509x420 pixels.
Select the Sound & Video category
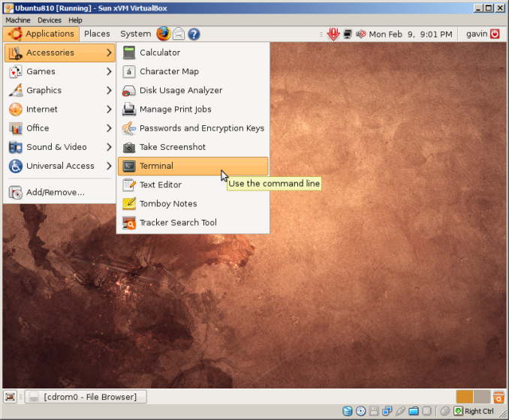point(60,147)
